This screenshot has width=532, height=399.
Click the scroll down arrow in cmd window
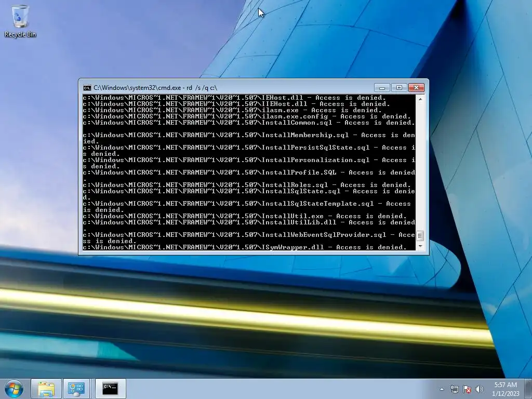pos(420,246)
